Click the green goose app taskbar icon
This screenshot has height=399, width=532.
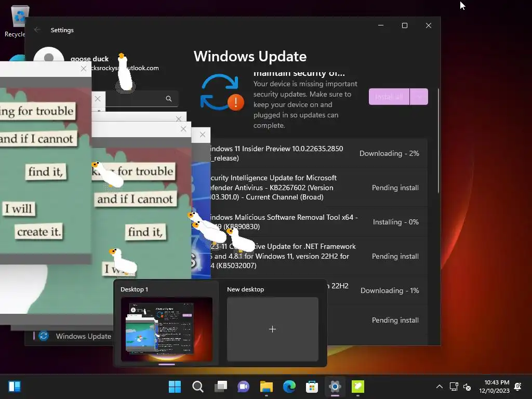pos(357,387)
